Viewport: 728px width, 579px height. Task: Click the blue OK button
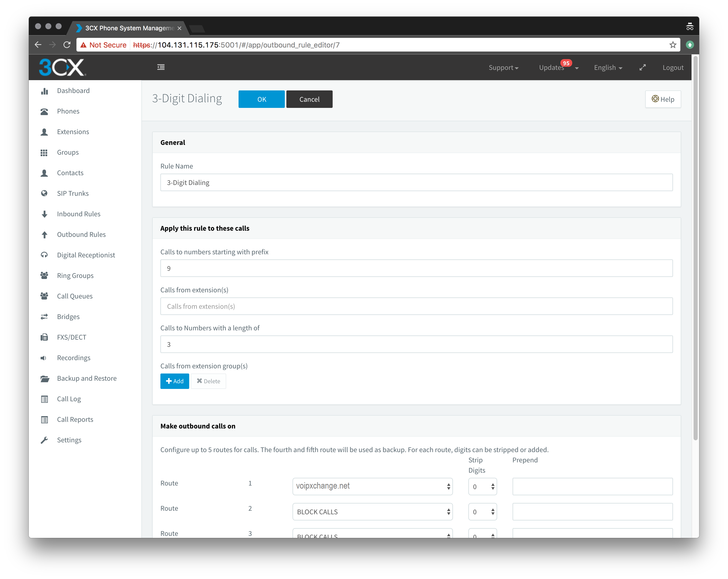pos(262,99)
